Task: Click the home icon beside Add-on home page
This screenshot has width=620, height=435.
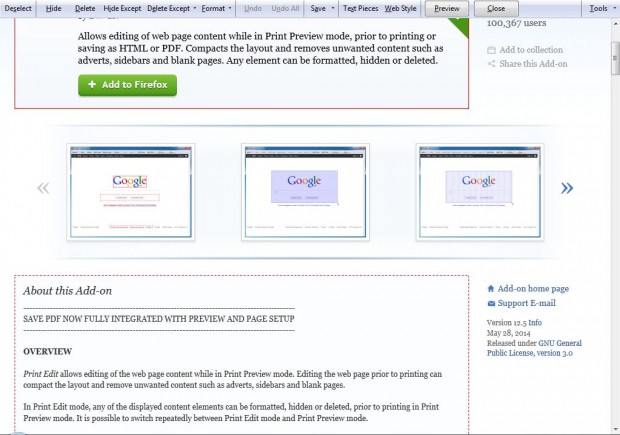Action: pos(491,289)
